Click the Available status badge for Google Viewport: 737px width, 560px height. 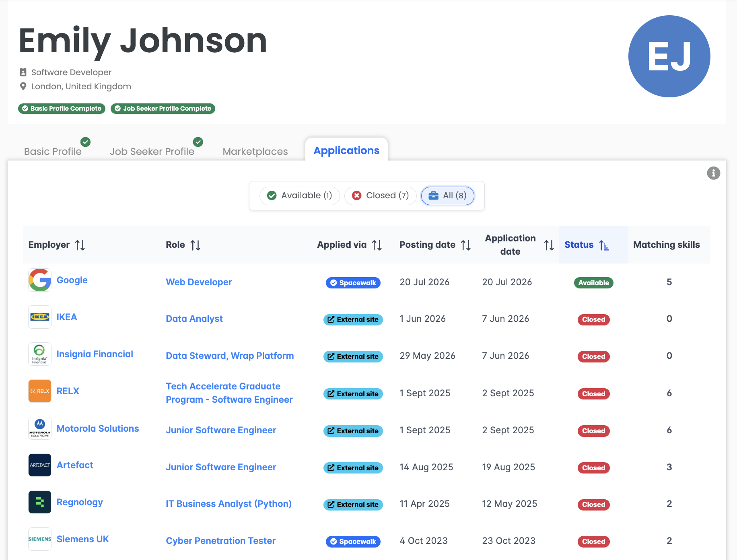click(x=593, y=283)
